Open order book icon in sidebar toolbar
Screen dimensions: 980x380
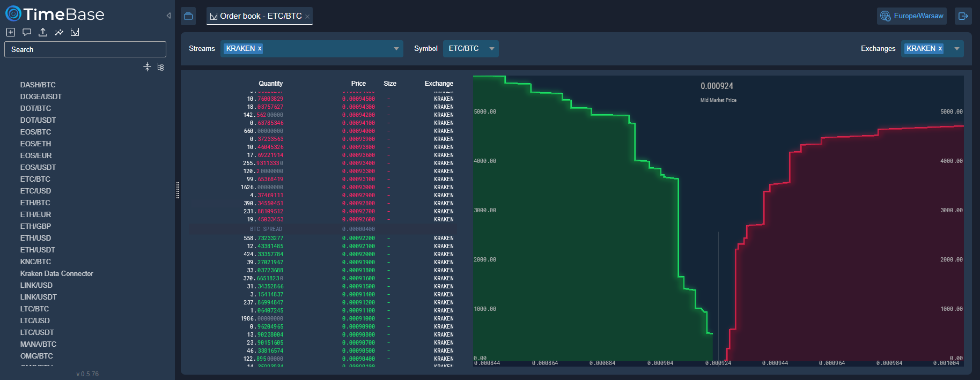[x=75, y=32]
